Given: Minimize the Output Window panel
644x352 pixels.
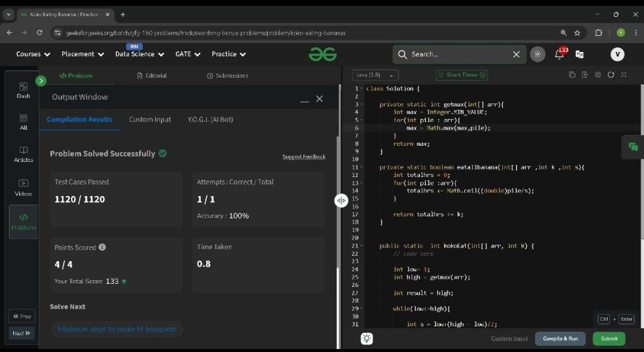Looking at the screenshot, I should click(304, 100).
